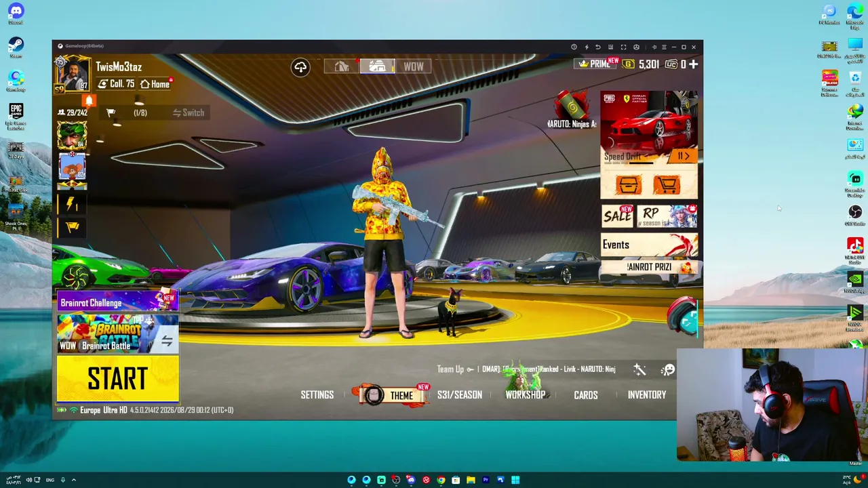This screenshot has height=488, width=868.
Task: Open INVENTORY in the bottom menu
Action: (x=647, y=394)
